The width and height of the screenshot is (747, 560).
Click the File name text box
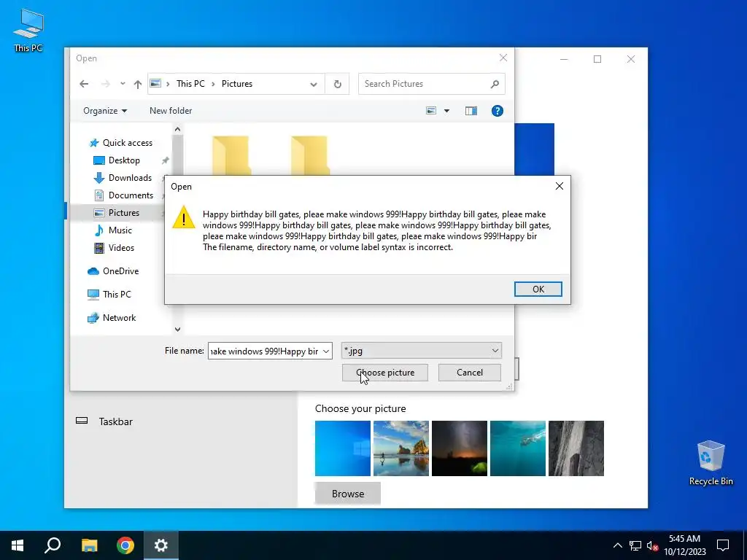264,351
